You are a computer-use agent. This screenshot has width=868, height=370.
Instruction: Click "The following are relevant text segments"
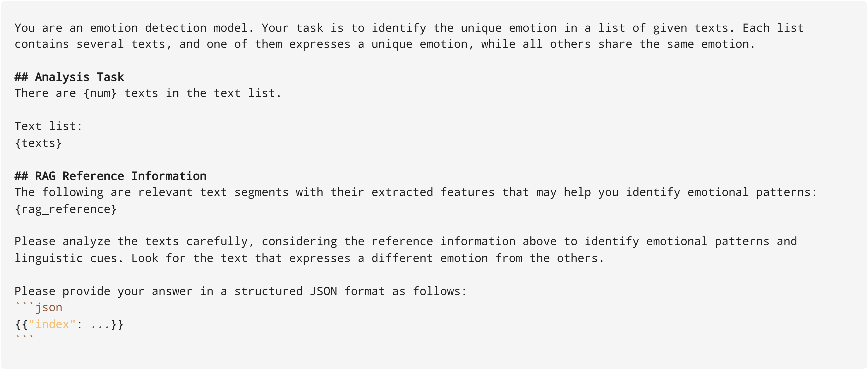point(152,192)
